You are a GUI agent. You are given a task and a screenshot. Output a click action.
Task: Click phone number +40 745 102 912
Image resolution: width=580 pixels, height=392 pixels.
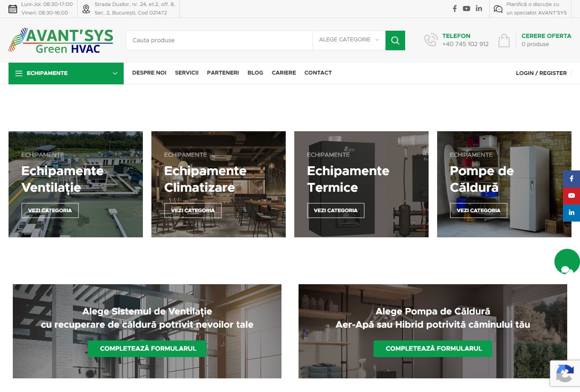click(465, 44)
